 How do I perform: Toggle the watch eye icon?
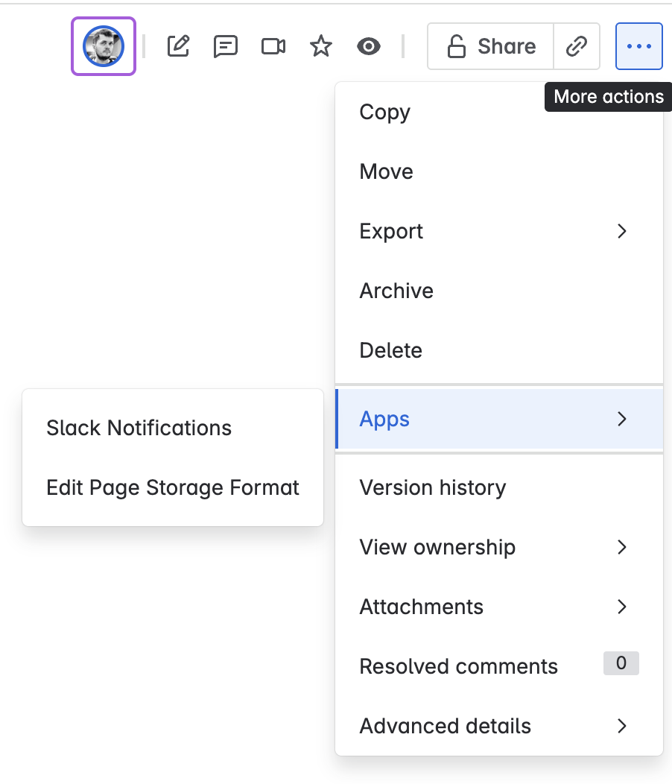369,46
